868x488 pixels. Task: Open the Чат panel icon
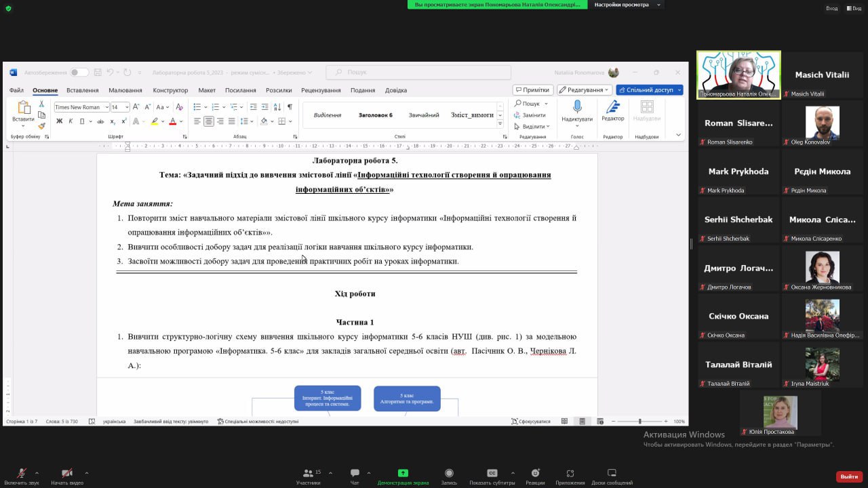[355, 473]
